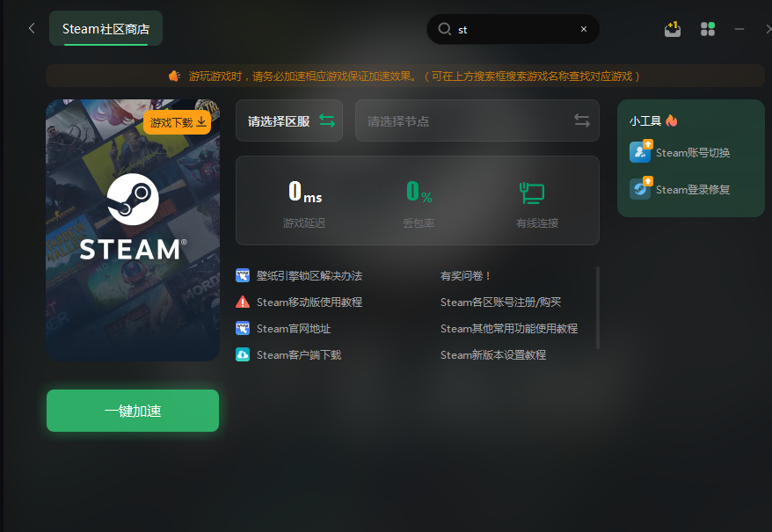Screen dimensions: 772x532
Task: Open the 请选择区服 region selector
Action: click(x=289, y=120)
